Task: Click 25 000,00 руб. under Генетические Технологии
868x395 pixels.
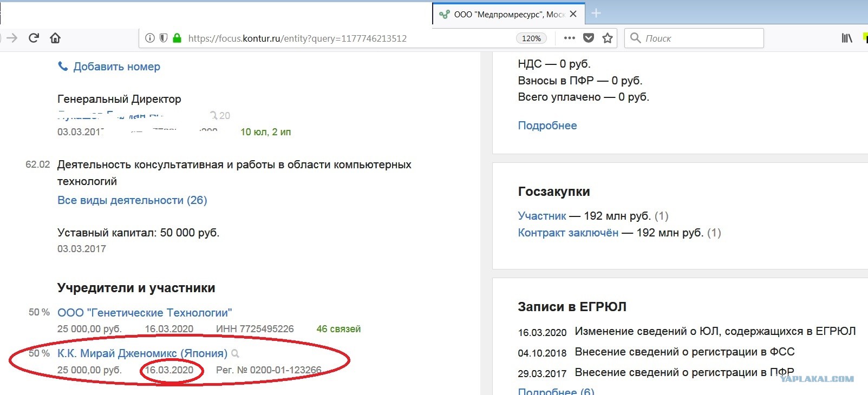Action: tap(89, 329)
